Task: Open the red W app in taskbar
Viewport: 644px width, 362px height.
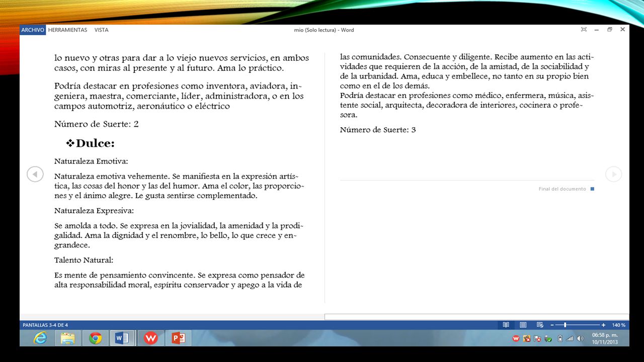Action: click(150, 338)
